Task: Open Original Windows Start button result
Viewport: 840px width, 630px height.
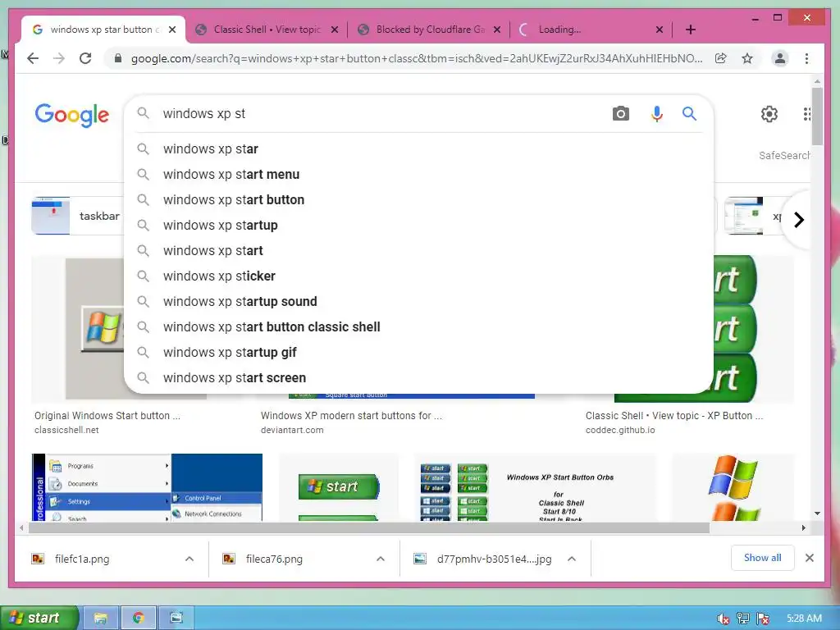Action: point(107,416)
